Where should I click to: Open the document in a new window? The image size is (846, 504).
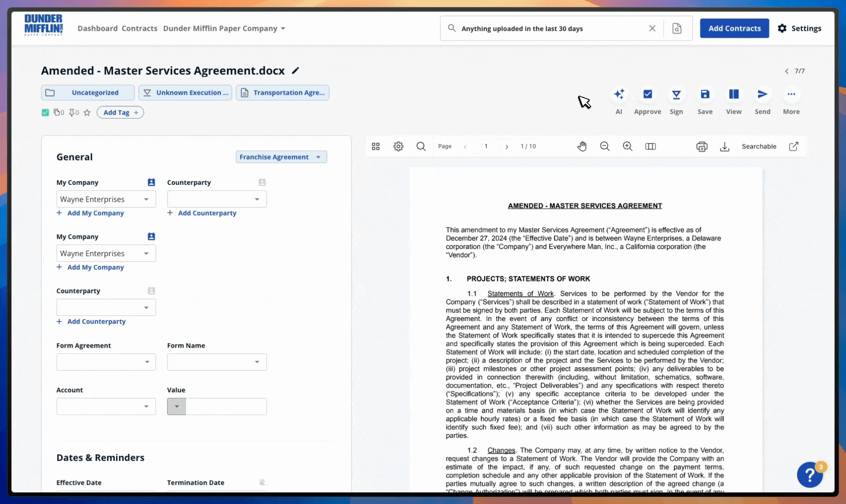[794, 147]
